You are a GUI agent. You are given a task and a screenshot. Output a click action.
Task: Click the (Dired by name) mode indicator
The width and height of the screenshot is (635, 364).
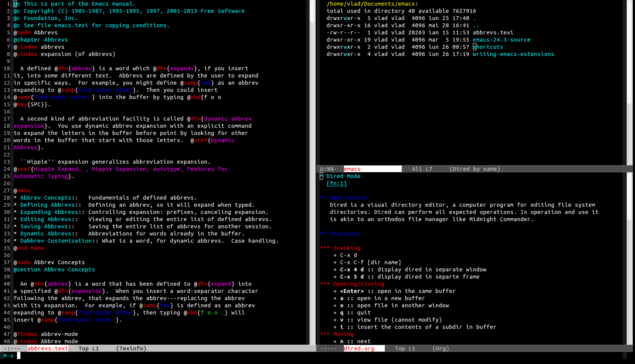(x=475, y=169)
